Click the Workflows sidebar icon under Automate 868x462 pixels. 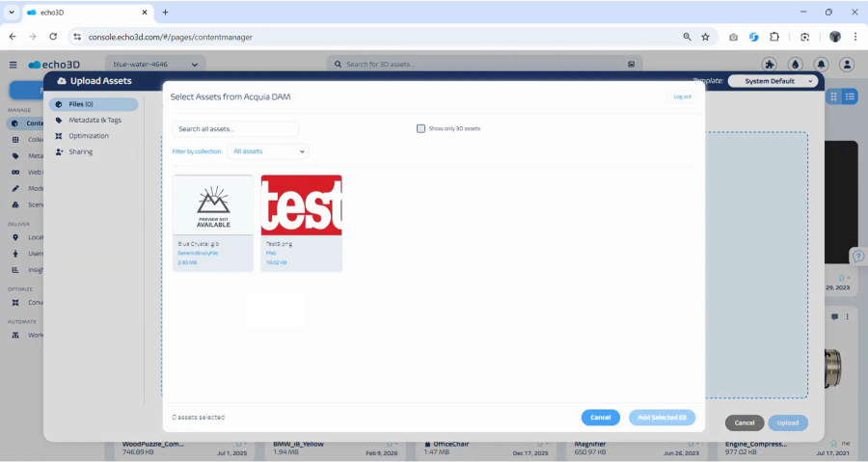click(x=15, y=336)
